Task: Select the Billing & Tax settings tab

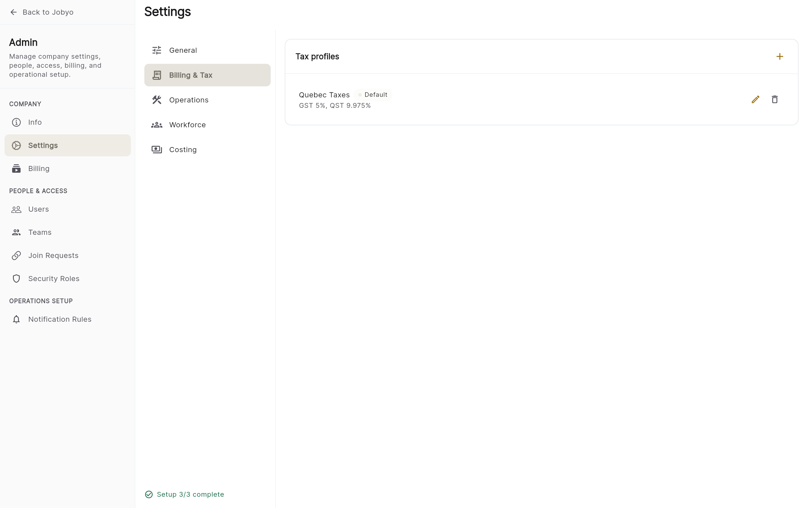Action: click(207, 75)
